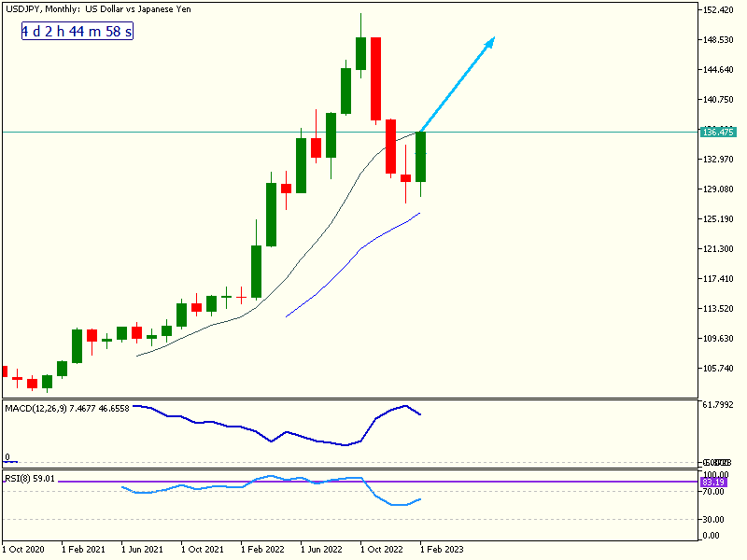The image size is (747, 560).
Task: Select the lower blue moving average line
Action: point(355,254)
